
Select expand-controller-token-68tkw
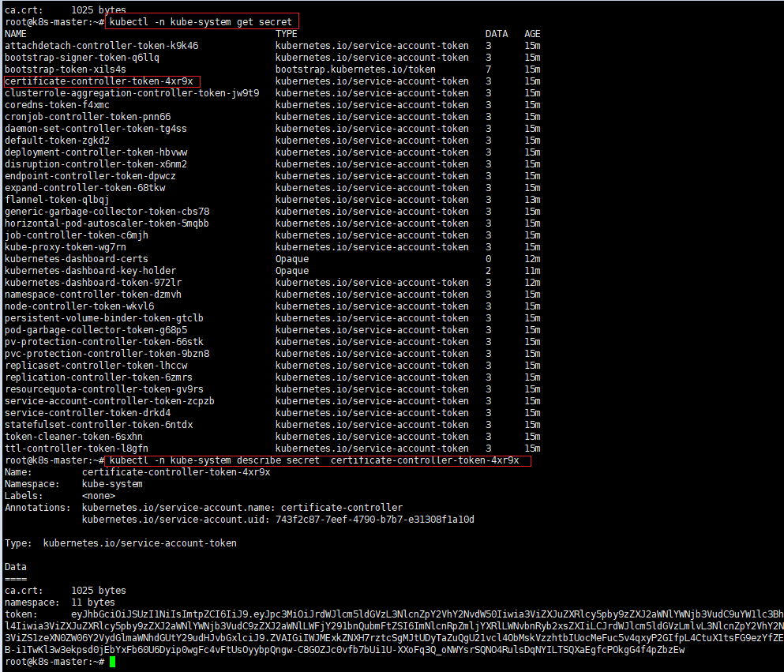click(x=85, y=187)
